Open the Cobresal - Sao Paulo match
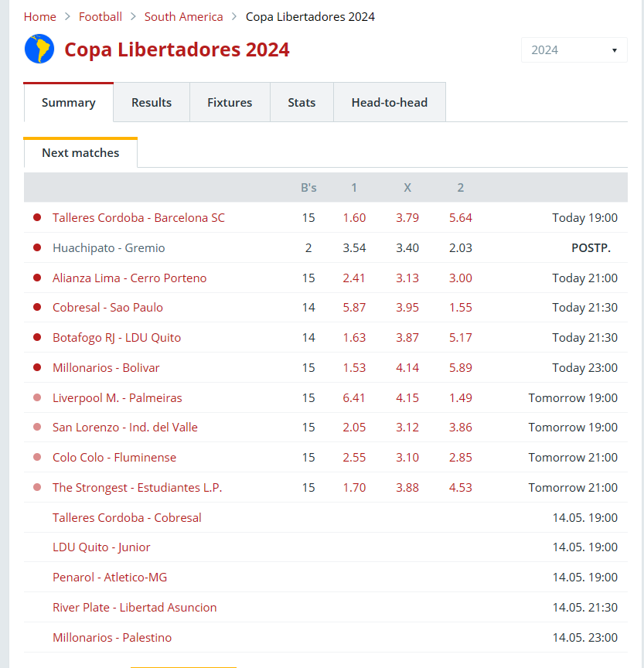644x668 pixels. coord(107,307)
